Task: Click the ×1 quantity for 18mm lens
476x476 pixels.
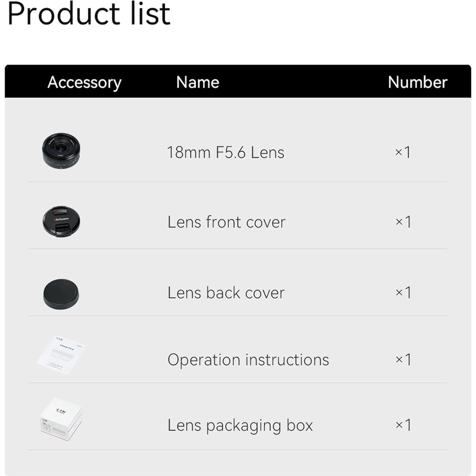Action: point(403,152)
